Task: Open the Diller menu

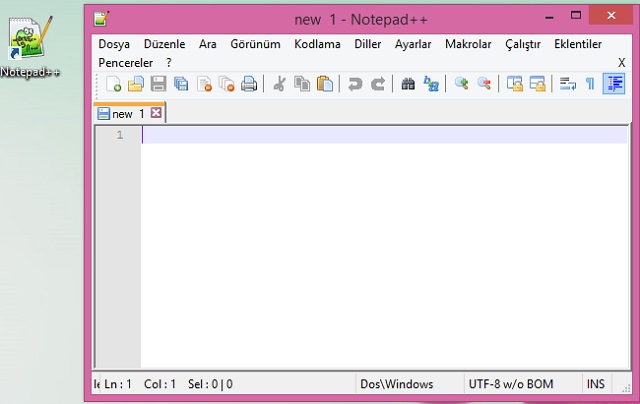Action: coord(367,44)
